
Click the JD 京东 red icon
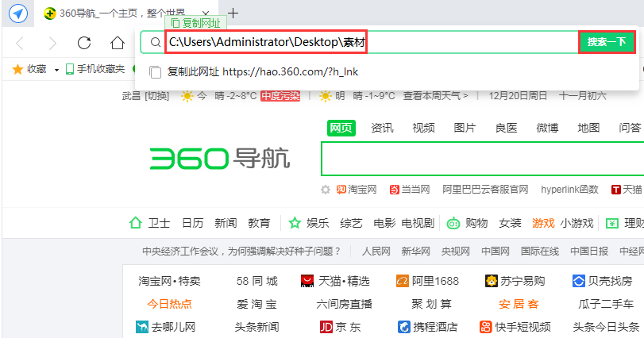(326, 327)
